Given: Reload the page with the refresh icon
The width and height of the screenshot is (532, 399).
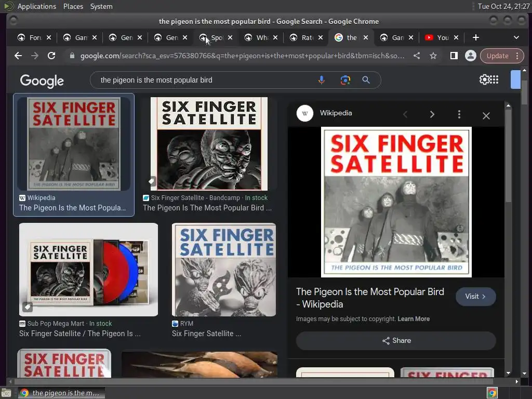Looking at the screenshot, I should click(51, 56).
